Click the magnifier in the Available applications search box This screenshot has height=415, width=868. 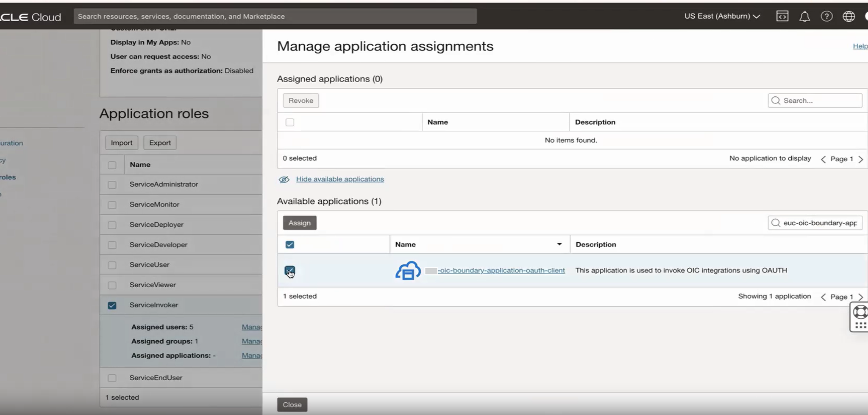pyautogui.click(x=776, y=222)
